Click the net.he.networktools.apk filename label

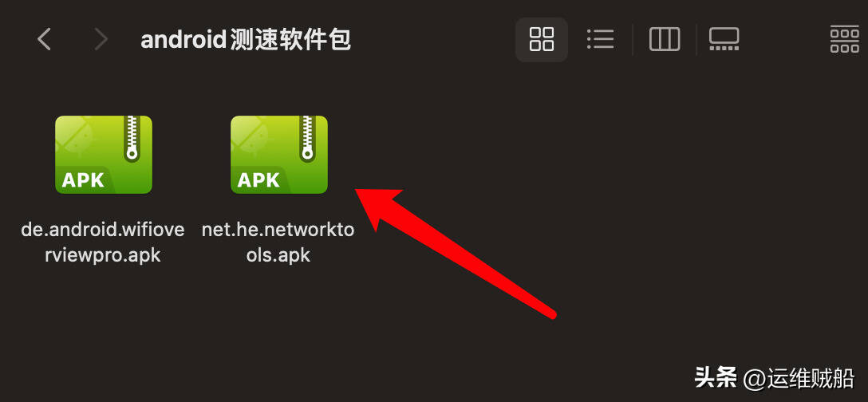[x=278, y=242]
